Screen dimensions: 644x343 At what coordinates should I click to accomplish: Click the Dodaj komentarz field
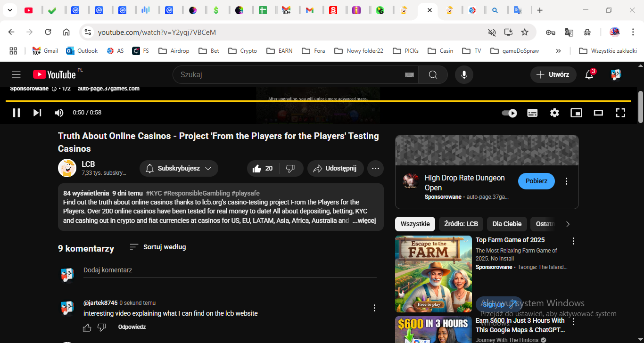click(230, 270)
